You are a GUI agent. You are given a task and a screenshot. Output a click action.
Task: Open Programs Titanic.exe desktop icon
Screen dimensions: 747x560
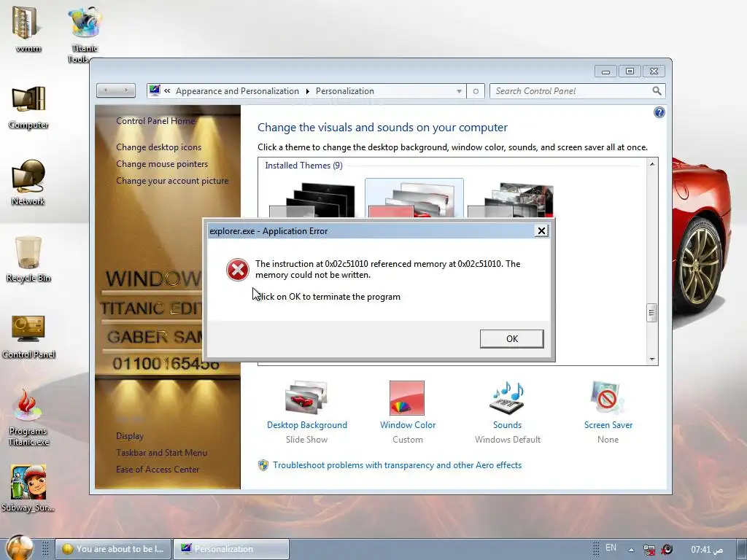point(28,417)
